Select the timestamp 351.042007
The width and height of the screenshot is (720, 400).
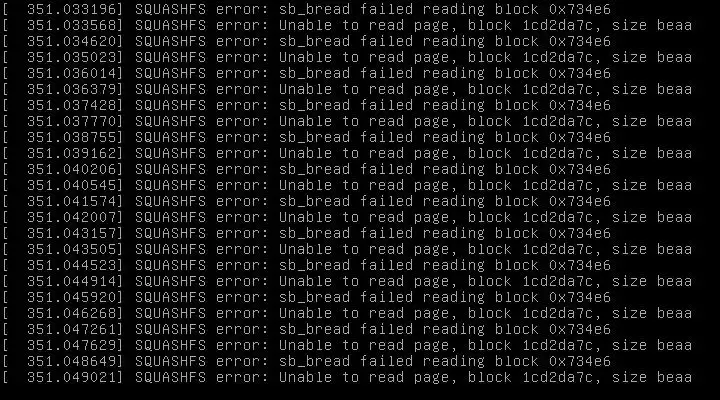[x=74, y=217]
